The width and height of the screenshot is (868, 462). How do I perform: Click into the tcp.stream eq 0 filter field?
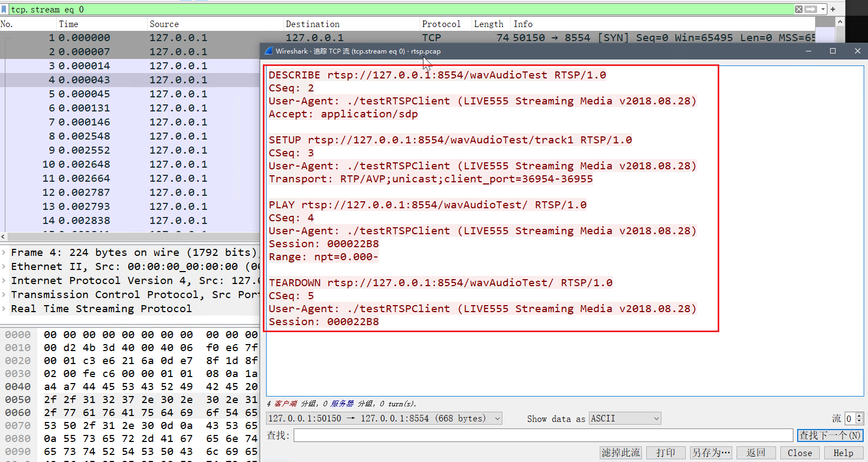[400, 9]
